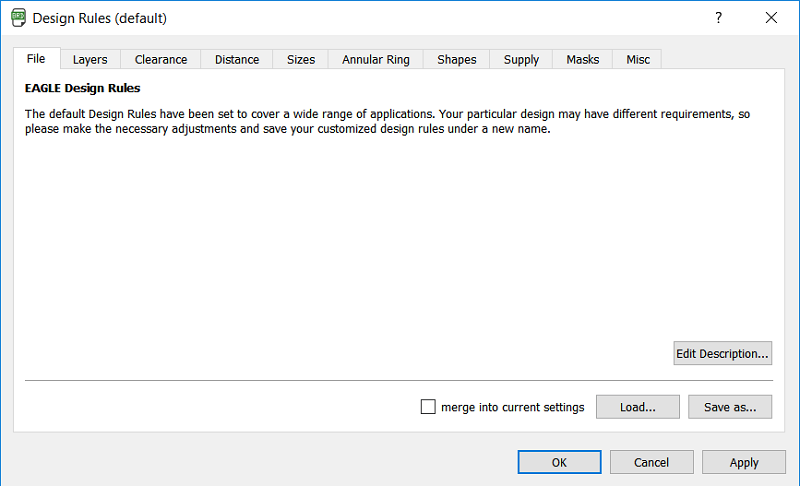This screenshot has width=800, height=486.
Task: Click the help question mark button
Action: (718, 18)
